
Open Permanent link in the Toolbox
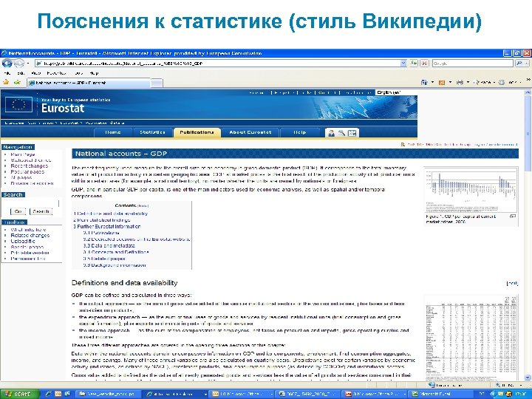point(28,259)
